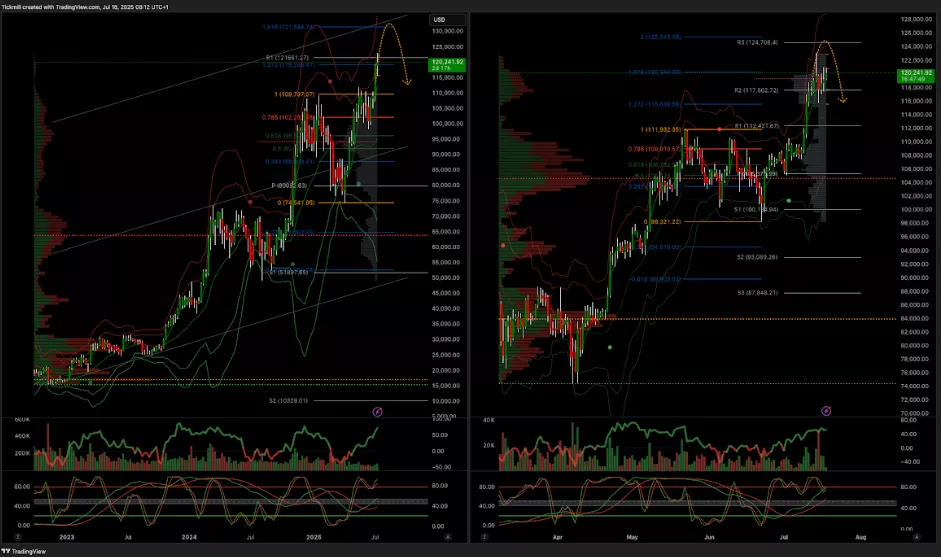The image size is (941, 557).
Task: Click green dot marker near April on right chart
Action: pos(610,347)
